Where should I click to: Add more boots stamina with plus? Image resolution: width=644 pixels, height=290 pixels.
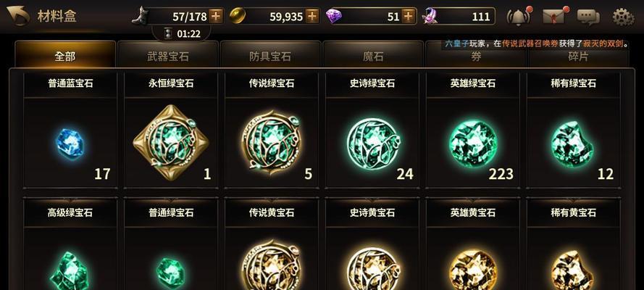click(x=216, y=17)
